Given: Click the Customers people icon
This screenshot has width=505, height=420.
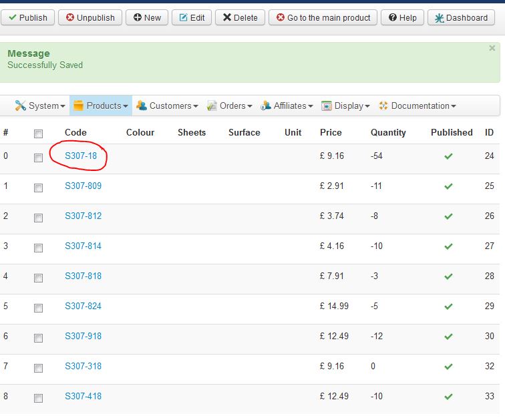Looking at the screenshot, I should click(142, 106).
